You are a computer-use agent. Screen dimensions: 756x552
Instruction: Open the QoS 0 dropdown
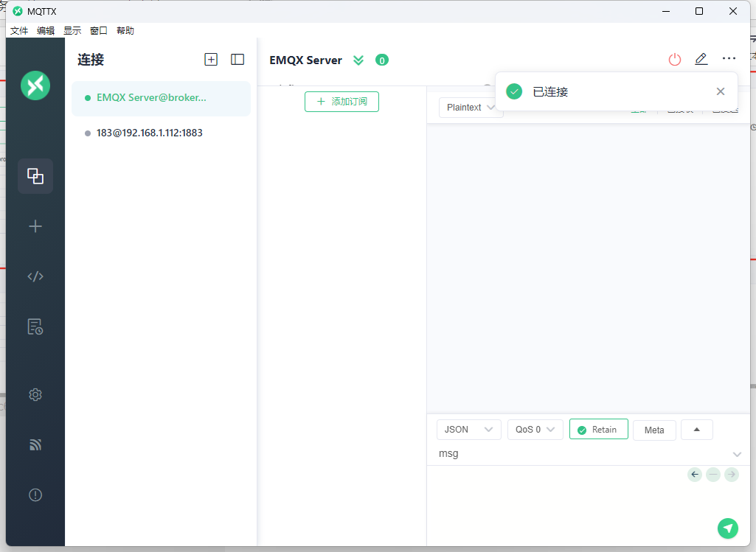535,430
